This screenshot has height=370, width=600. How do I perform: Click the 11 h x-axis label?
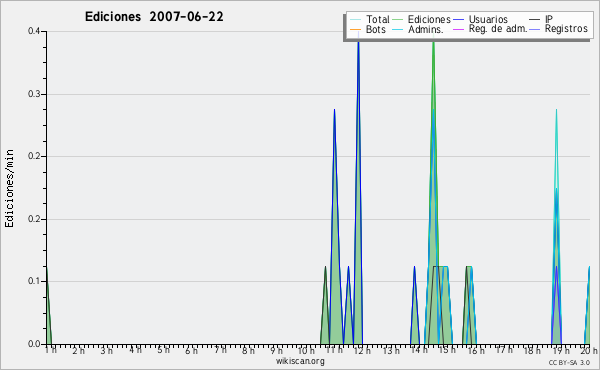[334, 350]
